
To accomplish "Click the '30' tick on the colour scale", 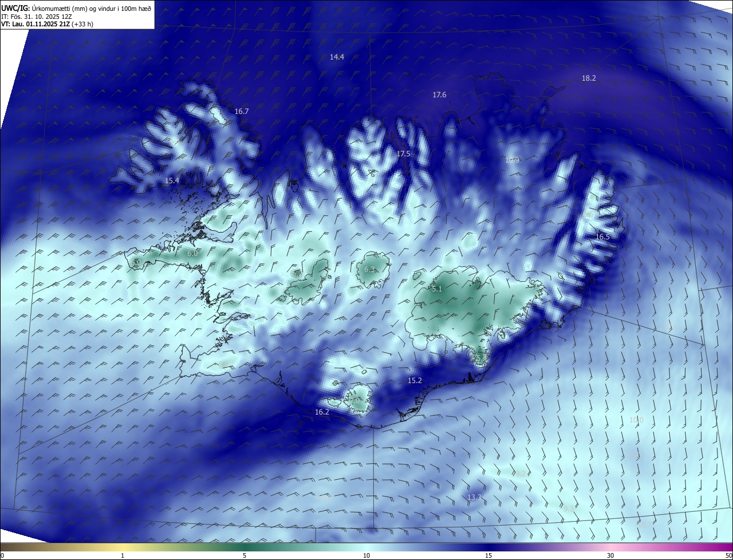I will (610, 555).
